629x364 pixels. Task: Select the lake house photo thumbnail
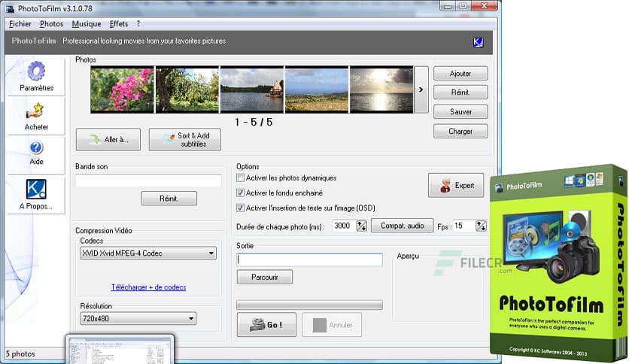[252, 89]
